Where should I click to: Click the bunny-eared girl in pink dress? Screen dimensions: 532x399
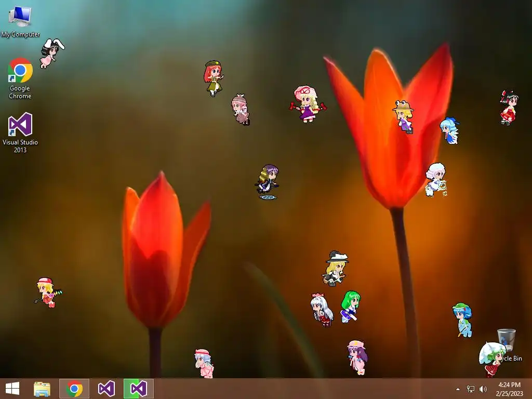(51, 54)
